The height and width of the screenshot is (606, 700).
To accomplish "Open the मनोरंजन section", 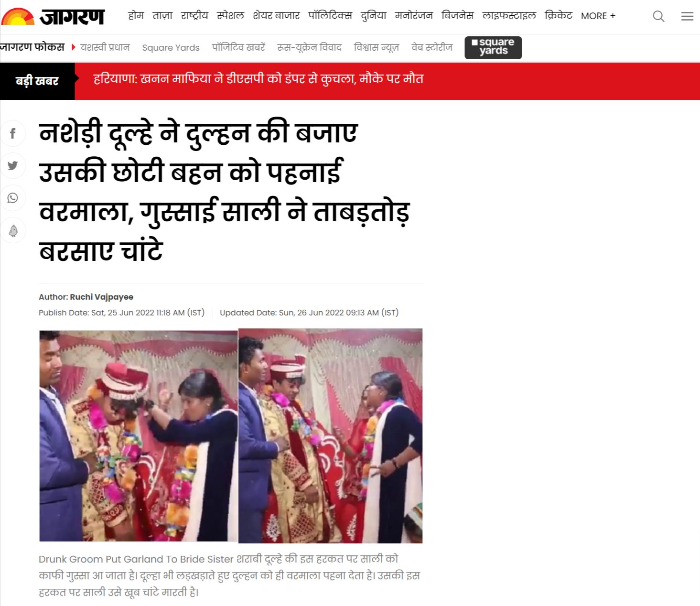I will 414,16.
